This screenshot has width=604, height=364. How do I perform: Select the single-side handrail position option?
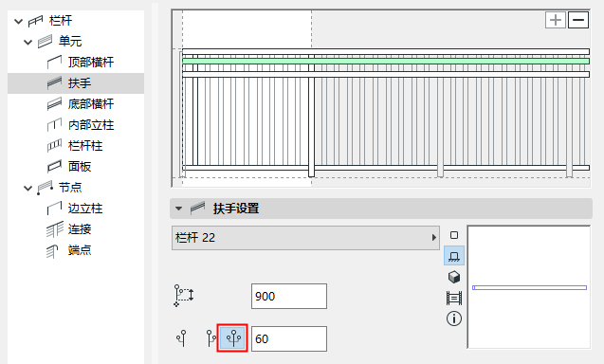(x=182, y=338)
